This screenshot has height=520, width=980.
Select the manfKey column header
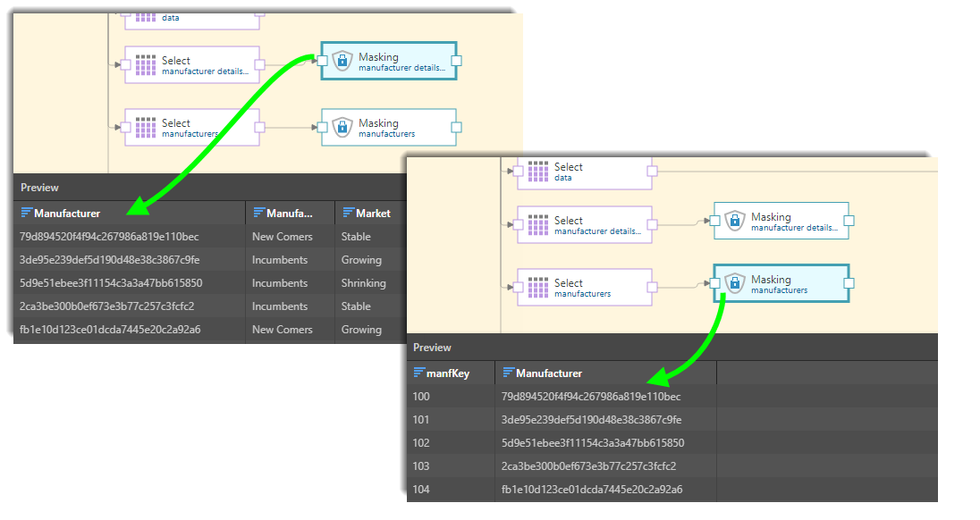click(x=449, y=373)
